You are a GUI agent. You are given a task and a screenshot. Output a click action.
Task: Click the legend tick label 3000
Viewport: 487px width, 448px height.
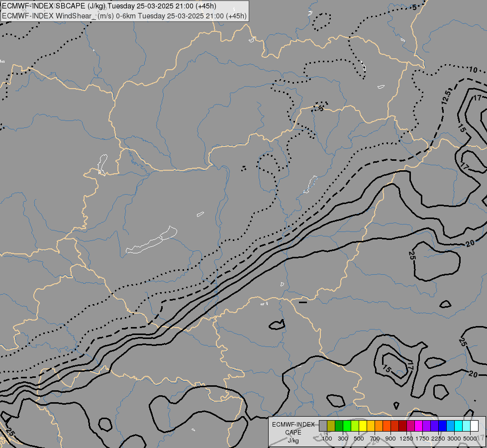(x=454, y=439)
